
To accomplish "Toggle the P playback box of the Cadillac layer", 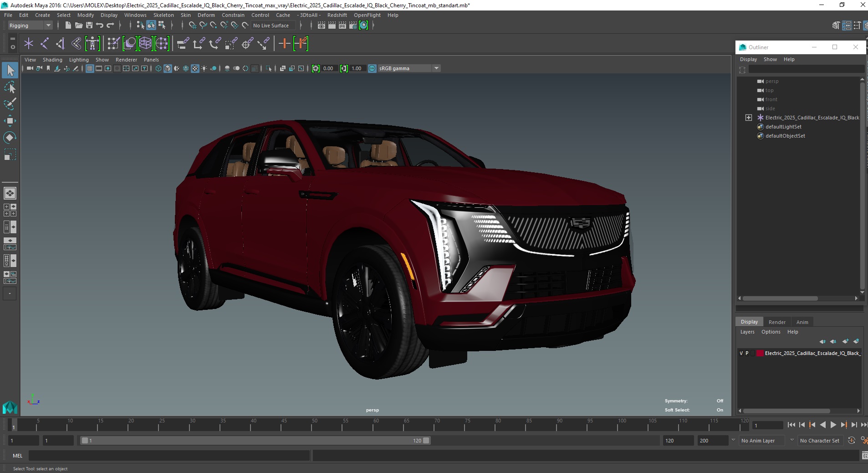I will pyautogui.click(x=747, y=353).
